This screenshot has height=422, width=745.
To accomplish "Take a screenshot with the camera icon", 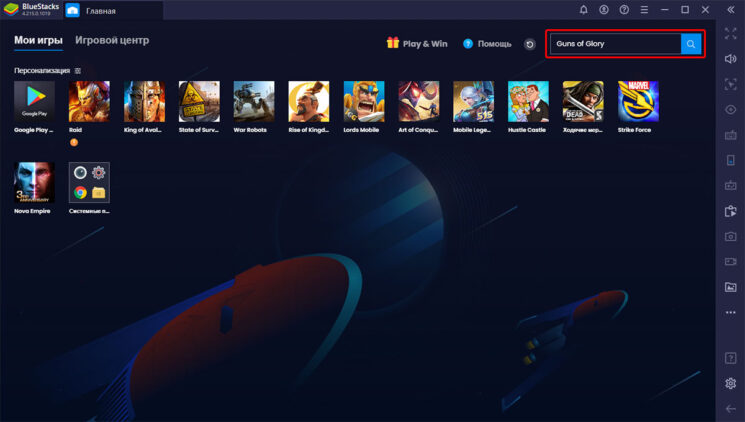I will point(731,236).
